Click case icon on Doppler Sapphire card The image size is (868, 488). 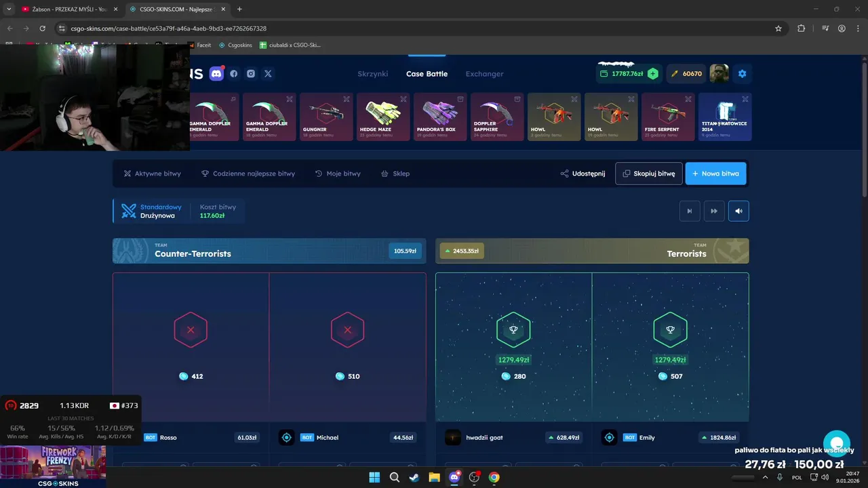[517, 99]
